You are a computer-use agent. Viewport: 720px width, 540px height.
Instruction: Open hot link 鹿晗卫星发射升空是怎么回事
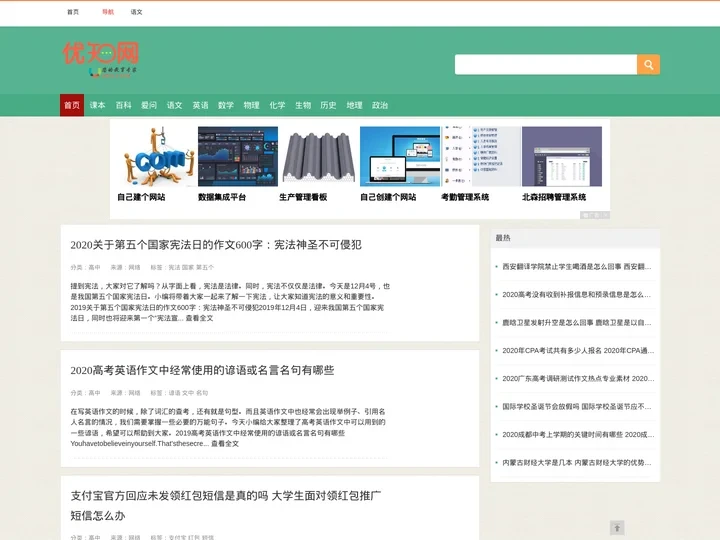[x=577, y=323]
